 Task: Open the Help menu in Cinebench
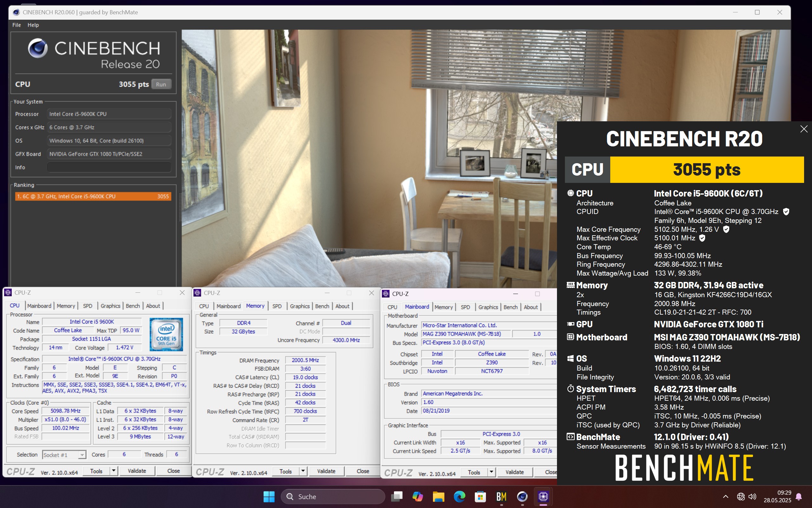tap(33, 25)
